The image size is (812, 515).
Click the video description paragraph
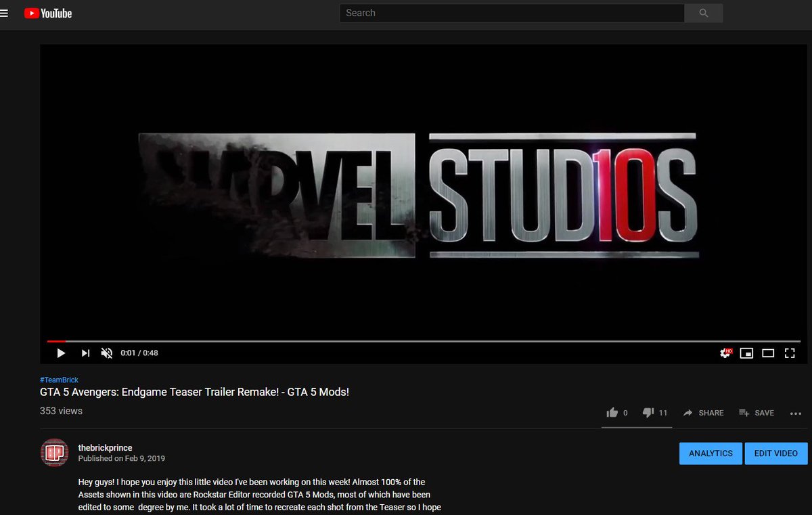coord(260,495)
